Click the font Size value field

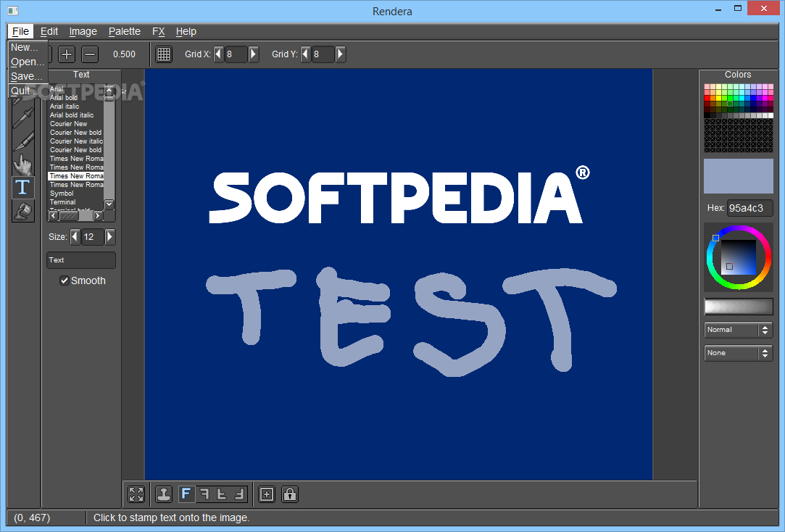click(x=93, y=237)
